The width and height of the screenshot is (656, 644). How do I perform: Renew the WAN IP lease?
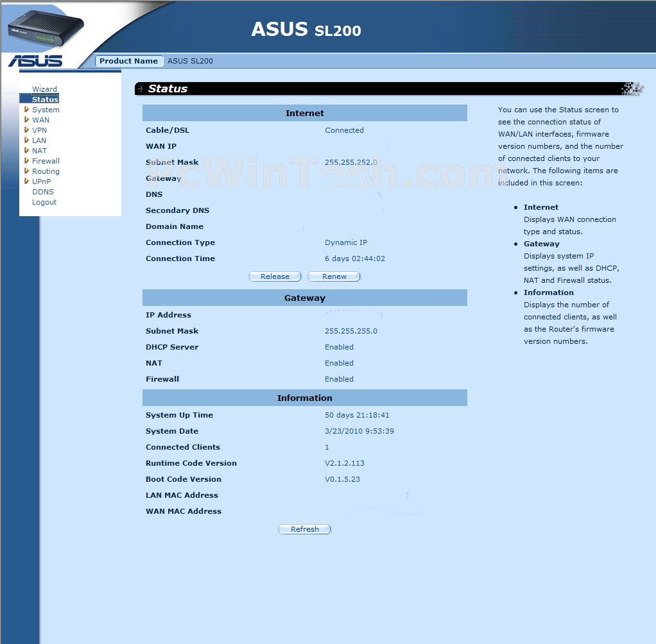click(334, 276)
